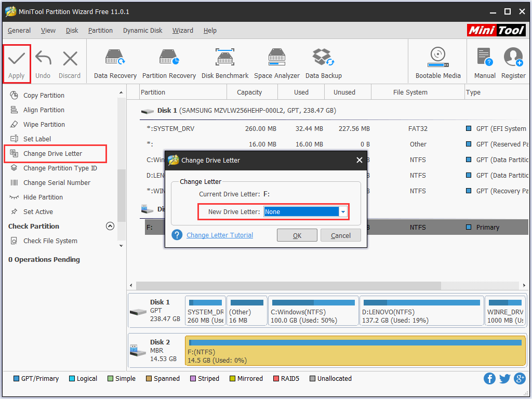Open the Help menu
Screen dimensions: 532x399
click(210, 31)
